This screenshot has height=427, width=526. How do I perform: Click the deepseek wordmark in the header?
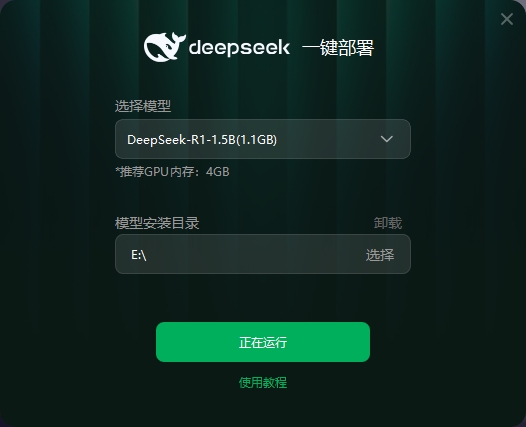click(x=239, y=47)
